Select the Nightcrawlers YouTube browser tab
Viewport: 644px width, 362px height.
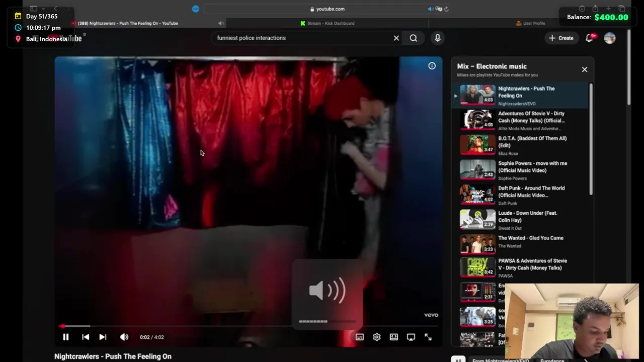click(127, 23)
